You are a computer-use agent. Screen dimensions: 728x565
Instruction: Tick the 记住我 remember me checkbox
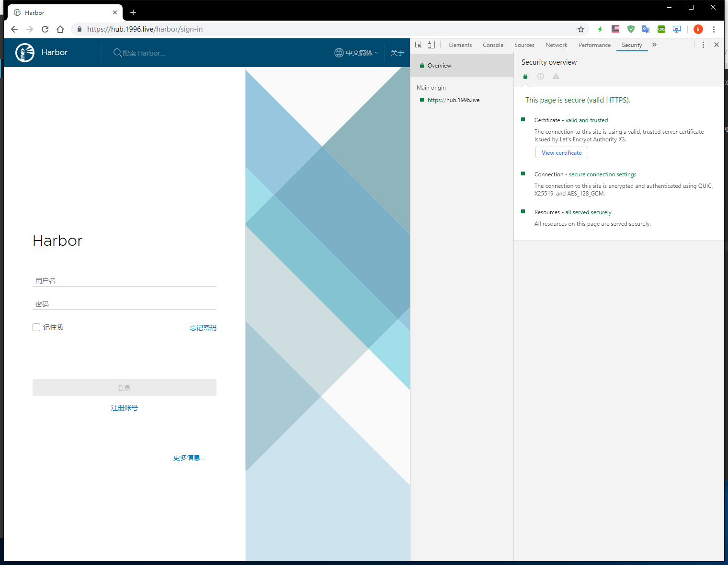click(36, 327)
